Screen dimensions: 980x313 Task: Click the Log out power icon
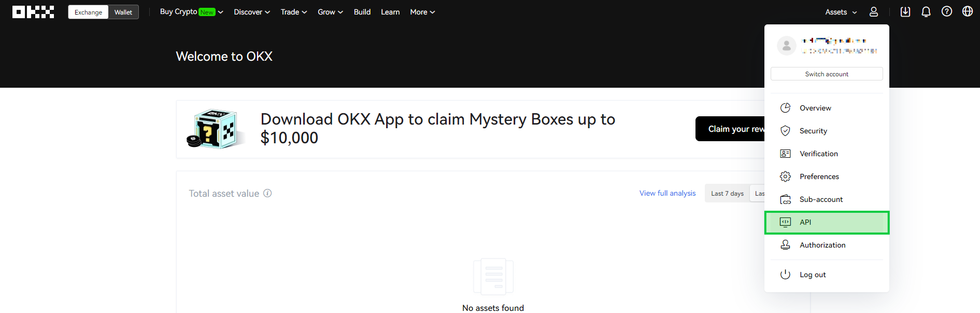click(x=786, y=274)
